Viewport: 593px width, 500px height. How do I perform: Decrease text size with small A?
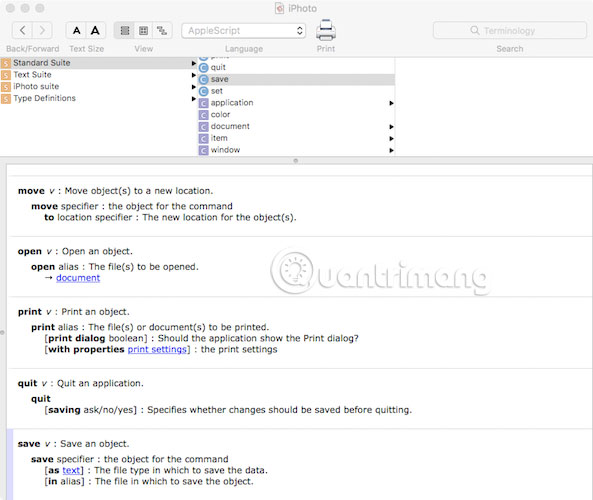(x=76, y=30)
